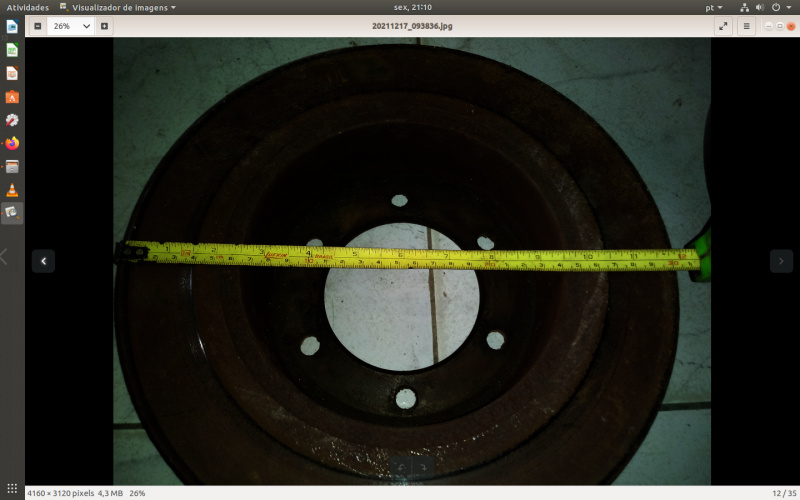800x500 pixels.
Task: Click the brake disc photo
Action: click(412, 261)
